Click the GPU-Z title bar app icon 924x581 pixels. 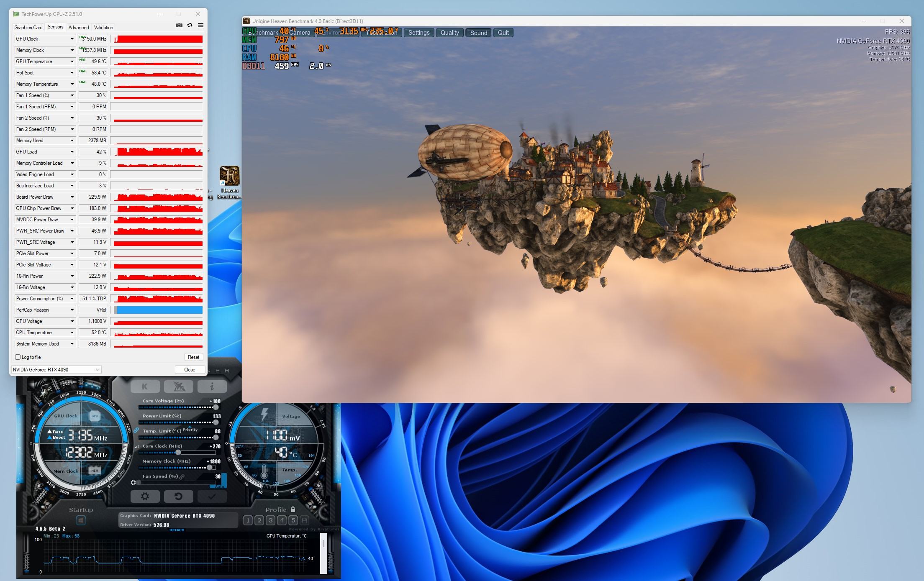coord(16,14)
